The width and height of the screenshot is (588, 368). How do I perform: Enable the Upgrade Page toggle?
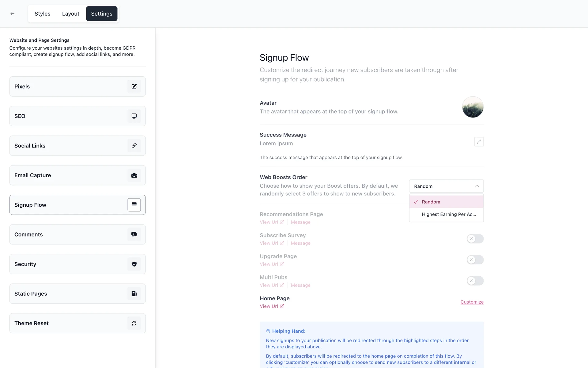pyautogui.click(x=475, y=260)
